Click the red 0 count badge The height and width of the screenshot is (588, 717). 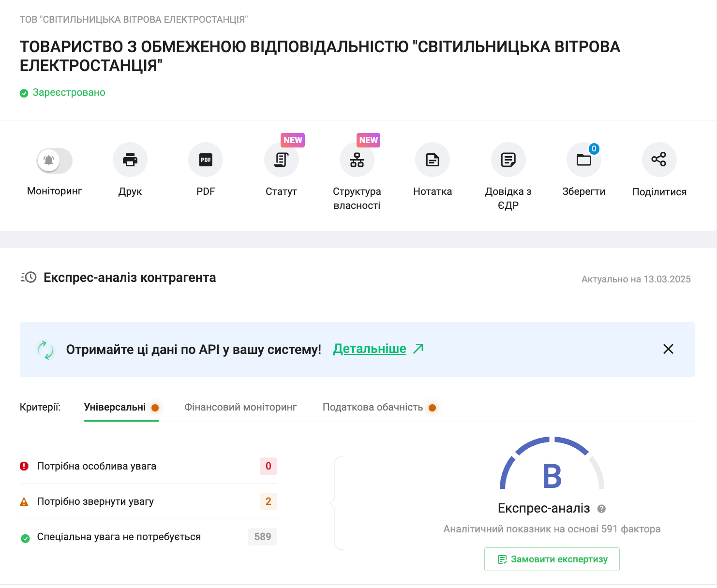(x=269, y=466)
